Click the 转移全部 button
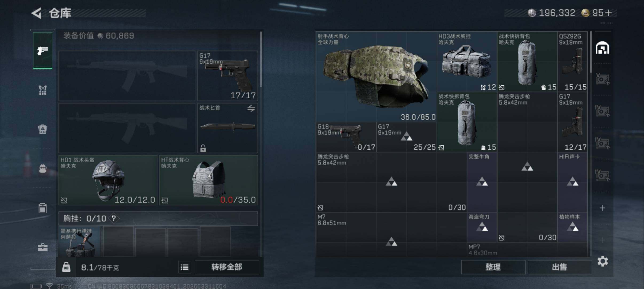The height and width of the screenshot is (289, 644). [227, 267]
